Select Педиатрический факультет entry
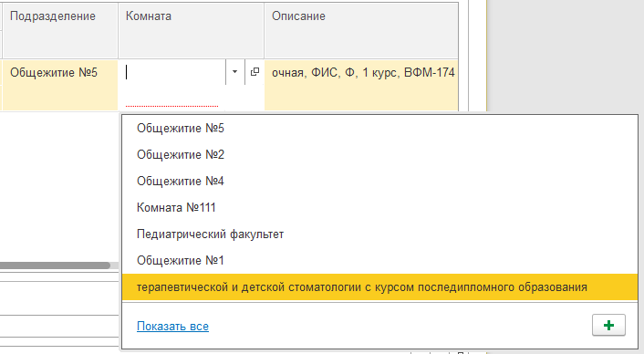644x354 pixels. [379, 234]
